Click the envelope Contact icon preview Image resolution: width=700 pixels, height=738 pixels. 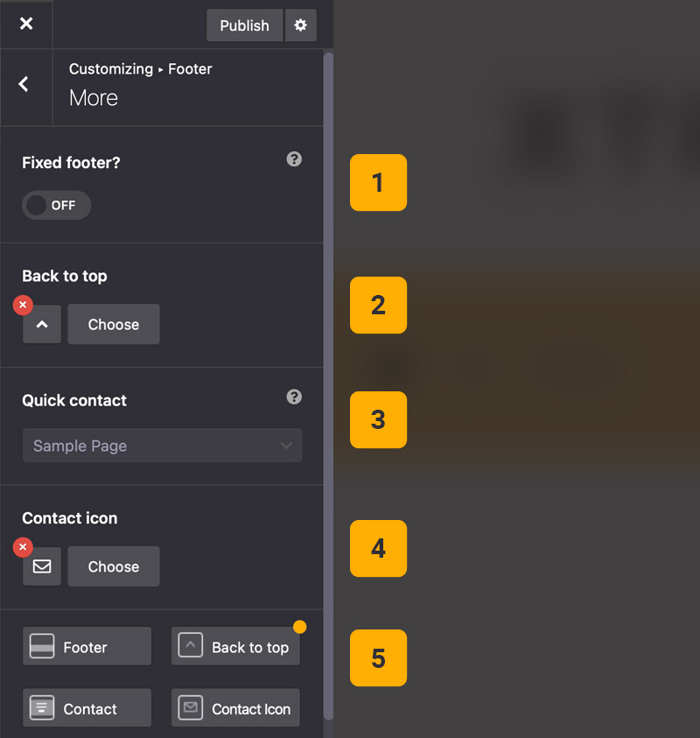[x=42, y=566]
